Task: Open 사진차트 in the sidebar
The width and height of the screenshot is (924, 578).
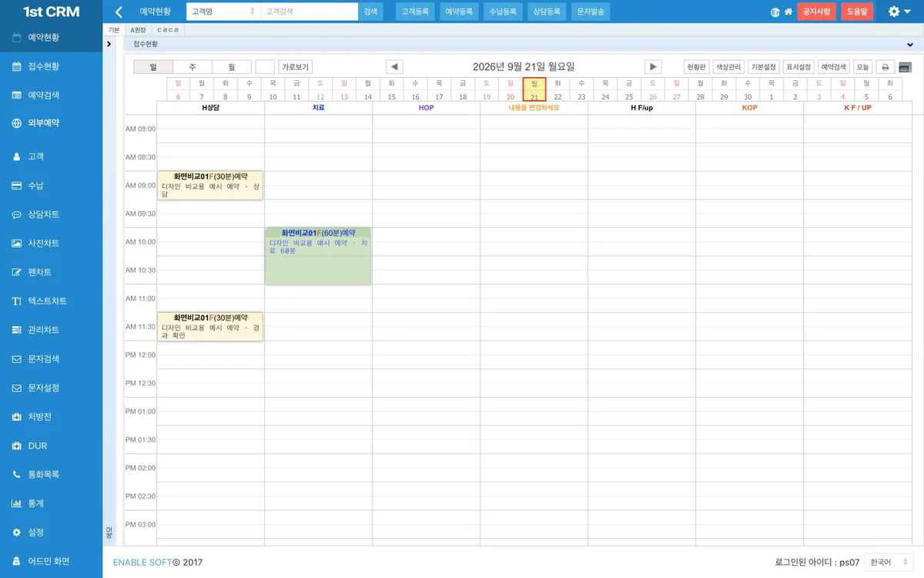Action: 51,244
